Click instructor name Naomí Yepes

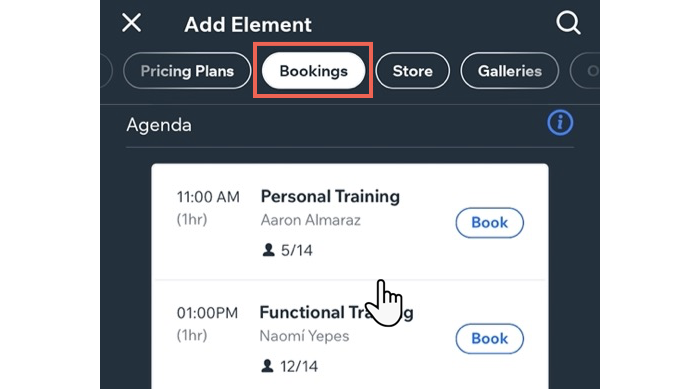click(304, 336)
